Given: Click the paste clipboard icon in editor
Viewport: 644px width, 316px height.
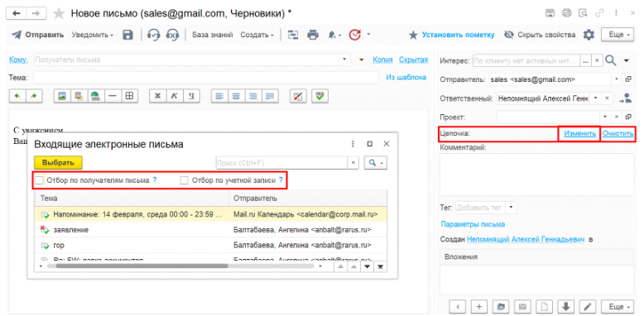Looking at the screenshot, I should (79, 96).
